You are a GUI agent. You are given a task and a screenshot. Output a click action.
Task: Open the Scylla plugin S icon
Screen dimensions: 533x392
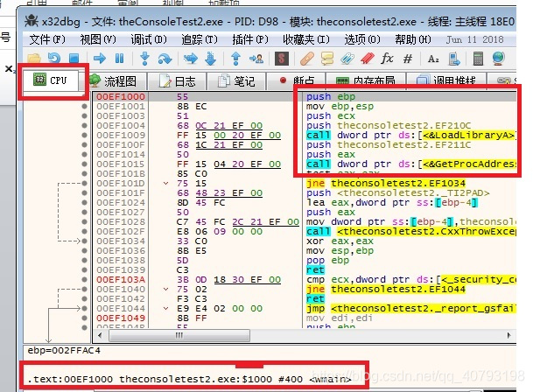click(x=282, y=59)
